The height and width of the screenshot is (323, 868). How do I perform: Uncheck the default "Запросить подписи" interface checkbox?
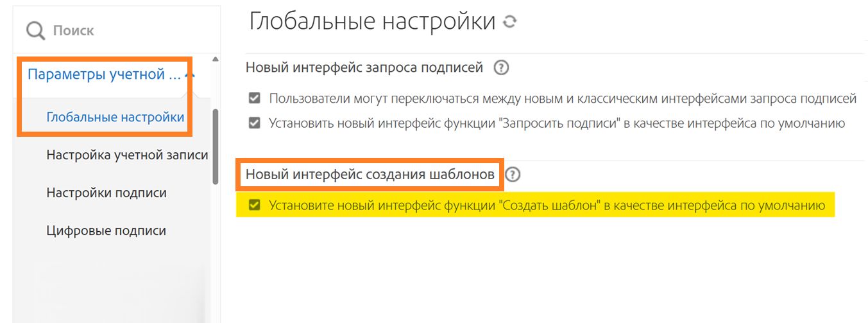(x=255, y=123)
